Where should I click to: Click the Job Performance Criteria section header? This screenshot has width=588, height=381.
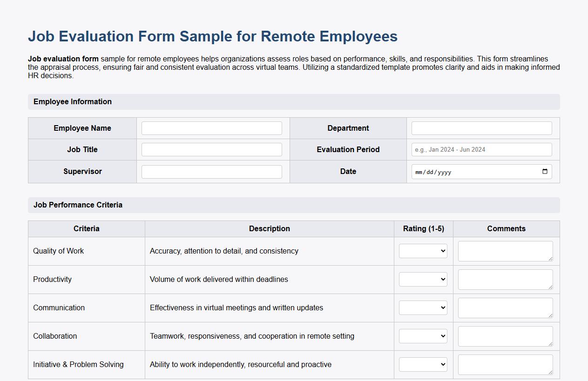pos(78,205)
